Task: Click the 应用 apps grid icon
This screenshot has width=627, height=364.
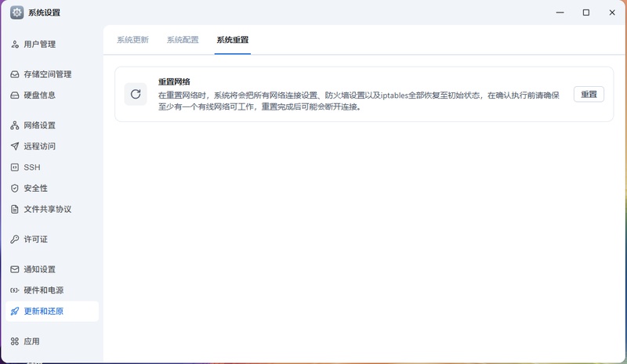Action: pyautogui.click(x=15, y=341)
